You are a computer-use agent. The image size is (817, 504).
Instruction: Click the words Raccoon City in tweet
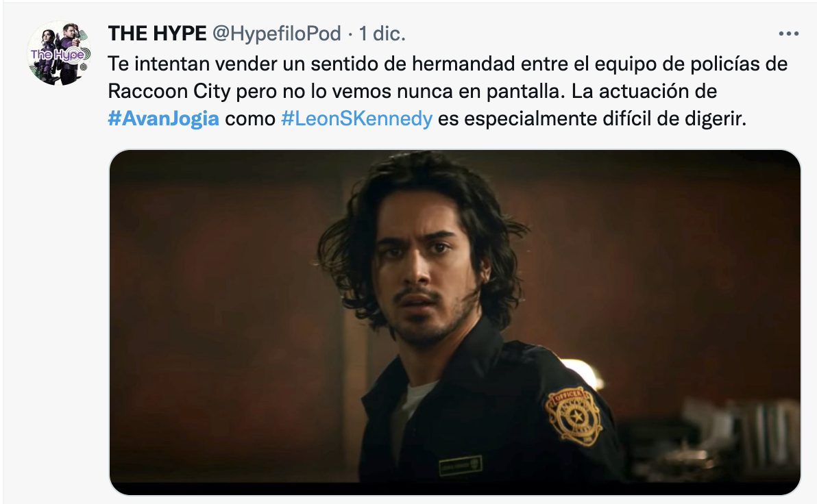click(x=169, y=92)
